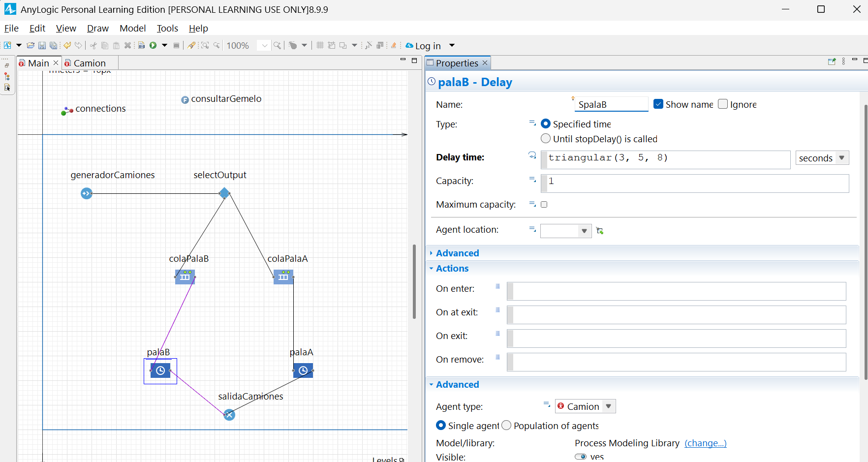Screen dimensions: 868x462
Task: Open the File menu
Action: (x=11, y=28)
